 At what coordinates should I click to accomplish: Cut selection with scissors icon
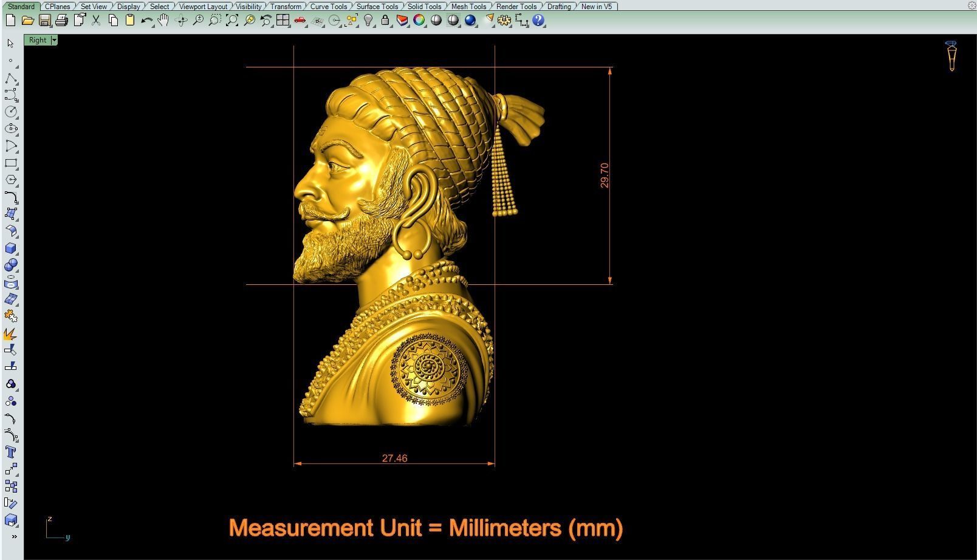pos(96,20)
